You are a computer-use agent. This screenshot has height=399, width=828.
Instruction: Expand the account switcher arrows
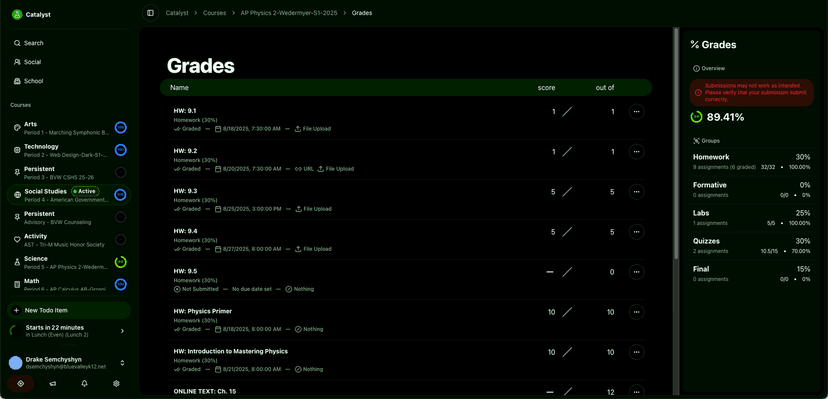[x=123, y=363]
